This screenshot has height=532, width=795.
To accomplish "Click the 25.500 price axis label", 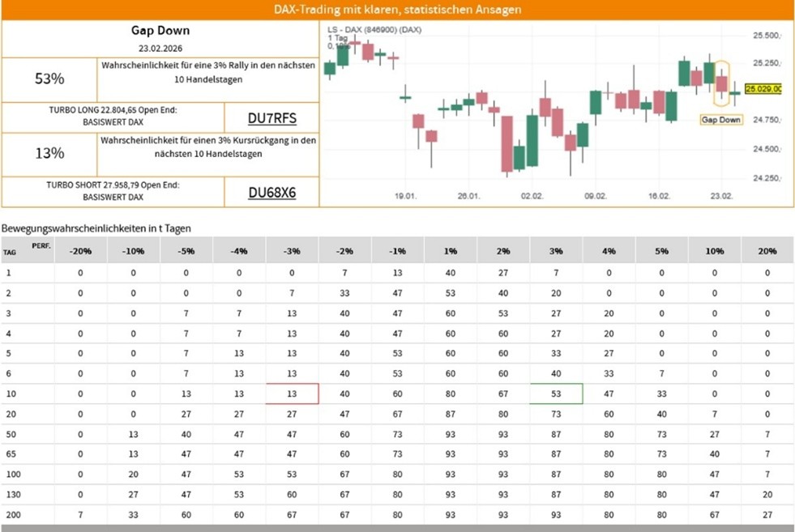I will click(x=766, y=36).
